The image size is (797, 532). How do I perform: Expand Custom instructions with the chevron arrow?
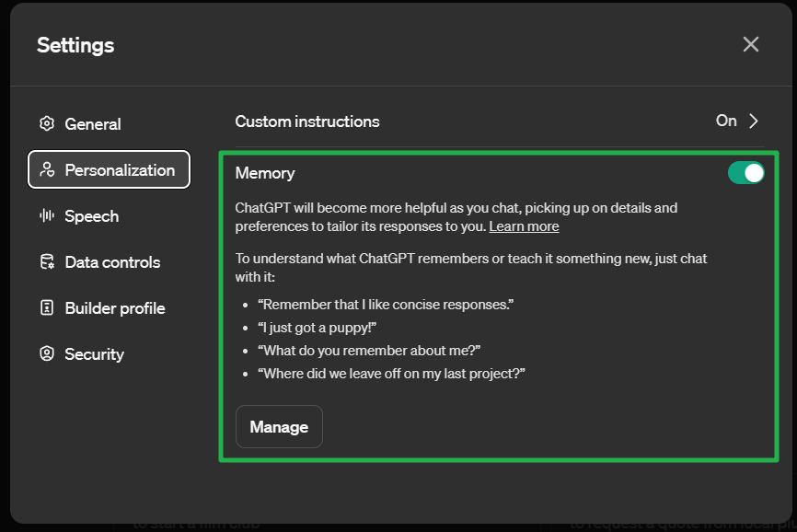click(x=754, y=121)
